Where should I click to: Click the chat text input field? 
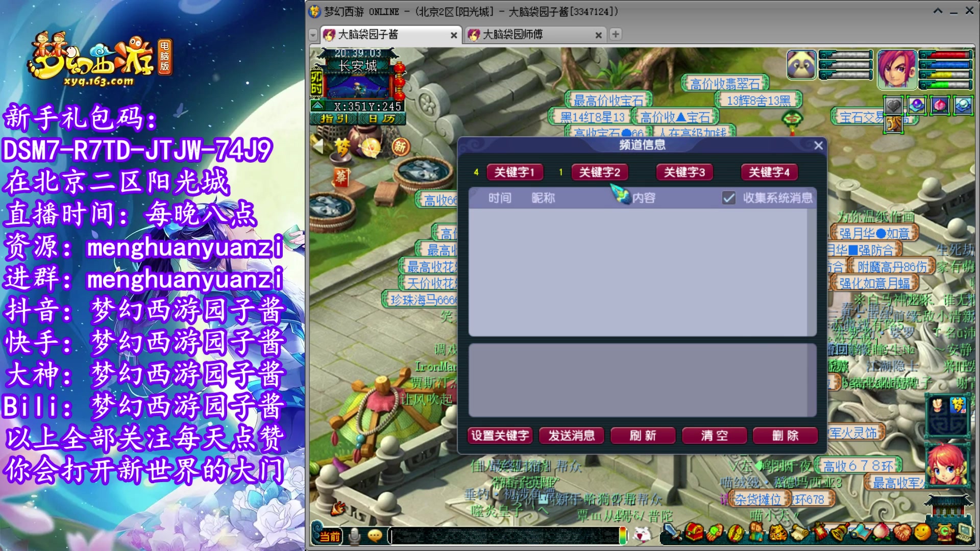click(x=505, y=536)
